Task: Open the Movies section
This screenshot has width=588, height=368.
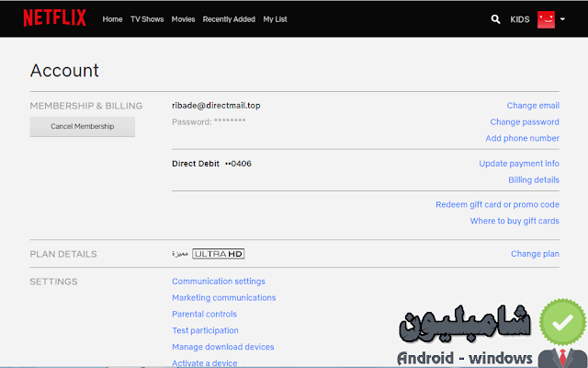Action: point(183,19)
